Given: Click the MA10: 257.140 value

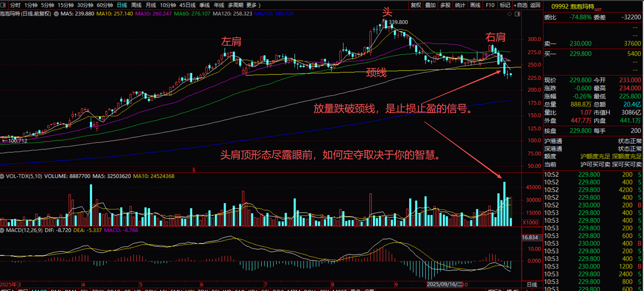Looking at the screenshot, I should [115, 14].
